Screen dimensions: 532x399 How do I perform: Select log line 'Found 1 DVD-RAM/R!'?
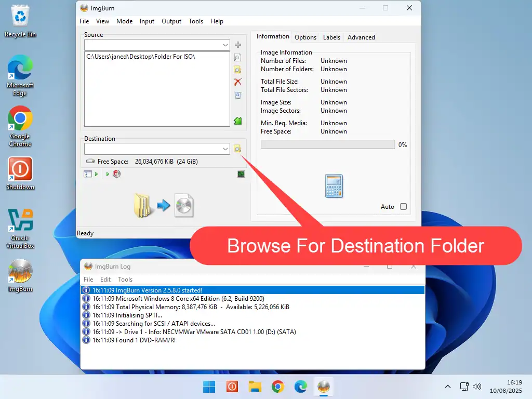[253, 340]
